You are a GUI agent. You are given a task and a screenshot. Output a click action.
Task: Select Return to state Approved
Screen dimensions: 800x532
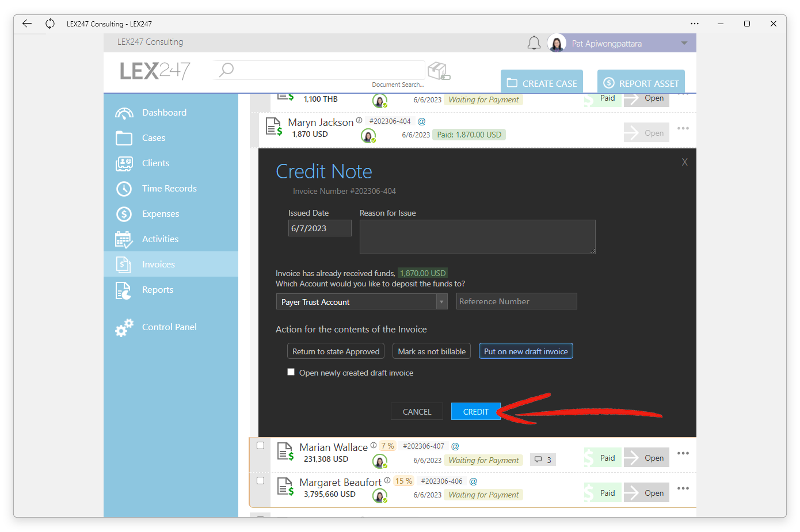(x=336, y=351)
